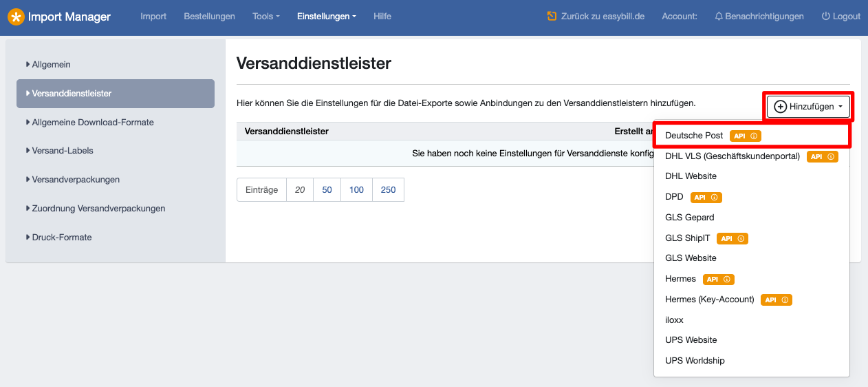Show 50 Einträge per page
Image resolution: width=868 pixels, height=387 pixels.
tap(327, 190)
